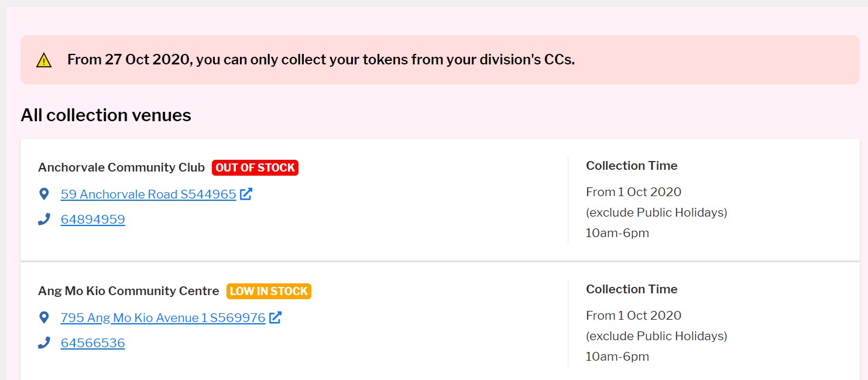Click the 10am-6pm hours in Anchorvale card
The height and width of the screenshot is (380, 868).
[x=617, y=233]
